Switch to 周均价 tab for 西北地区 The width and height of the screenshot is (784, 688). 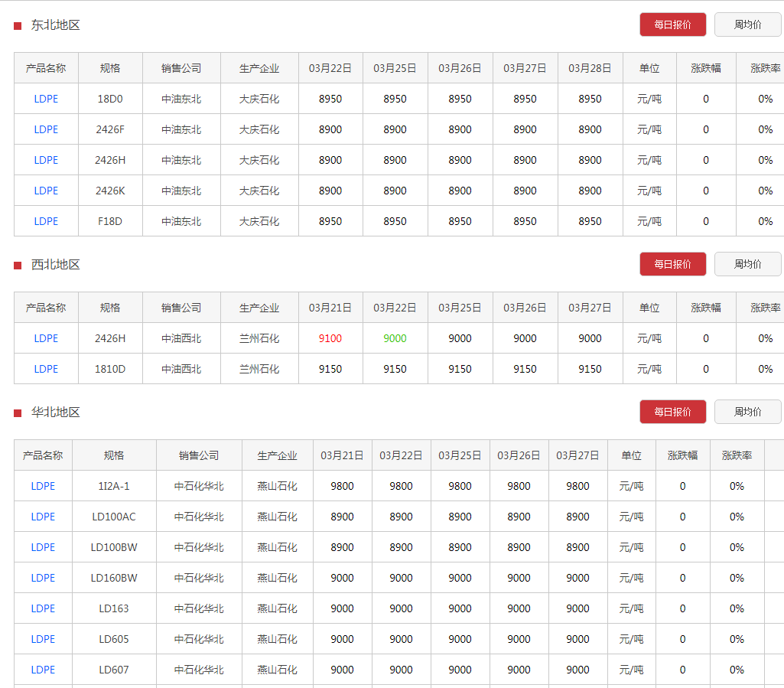pos(749,264)
